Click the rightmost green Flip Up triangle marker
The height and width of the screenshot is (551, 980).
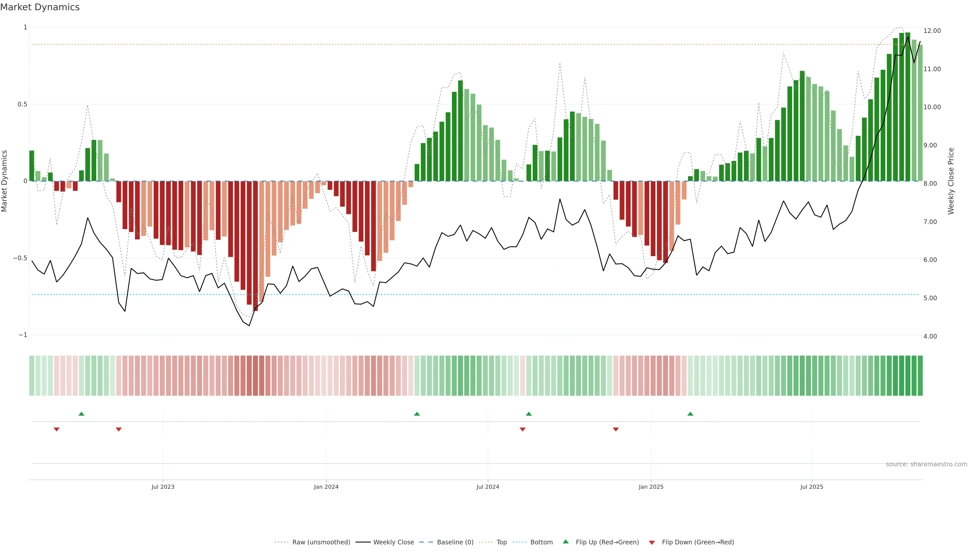pos(690,414)
